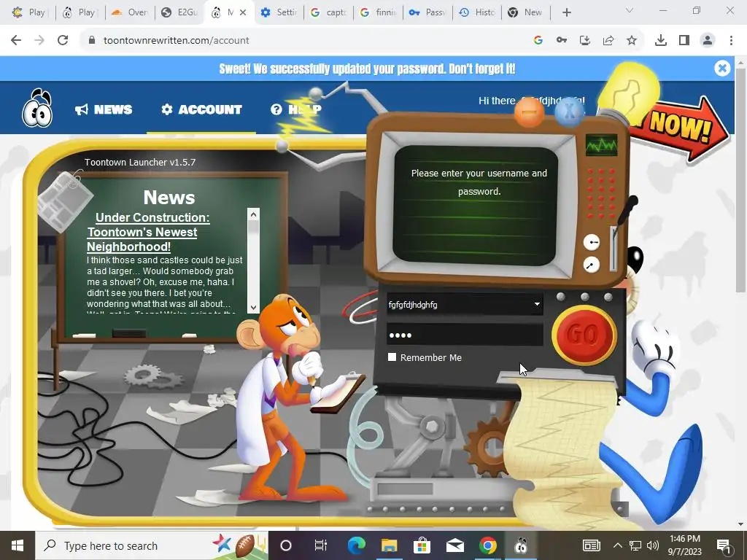Show hidden system tray icons

pos(617,545)
